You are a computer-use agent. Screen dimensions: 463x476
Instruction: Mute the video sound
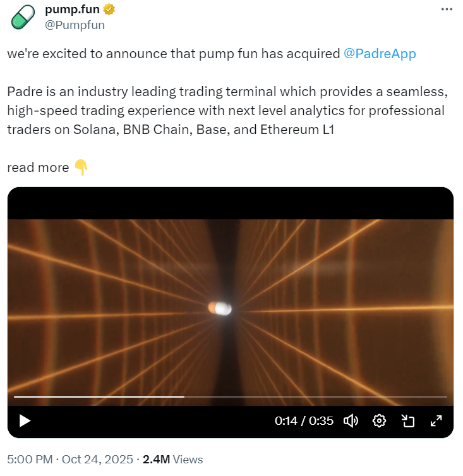tap(351, 420)
